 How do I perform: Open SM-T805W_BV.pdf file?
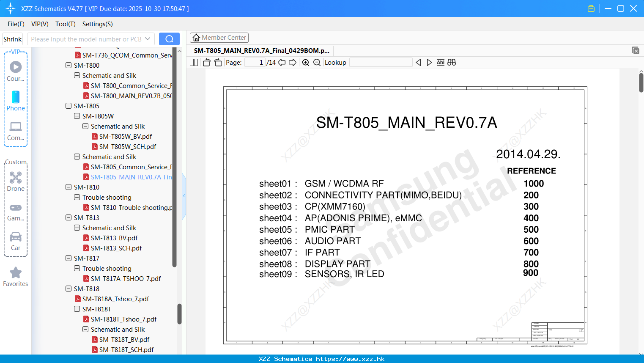tap(126, 136)
